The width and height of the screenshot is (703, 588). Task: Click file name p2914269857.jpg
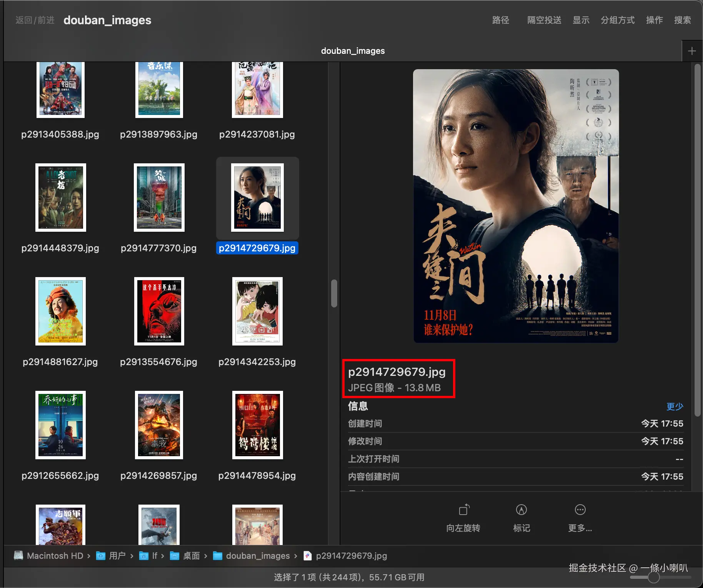pos(159,476)
